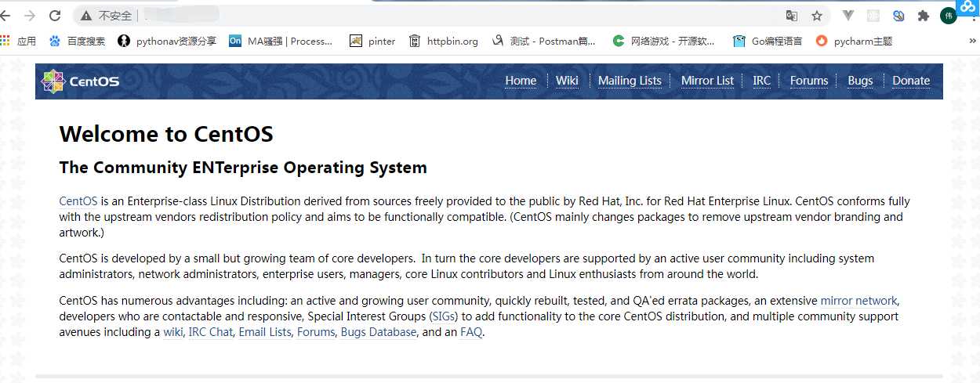Open Mailing Lists in the nav bar

pos(630,81)
